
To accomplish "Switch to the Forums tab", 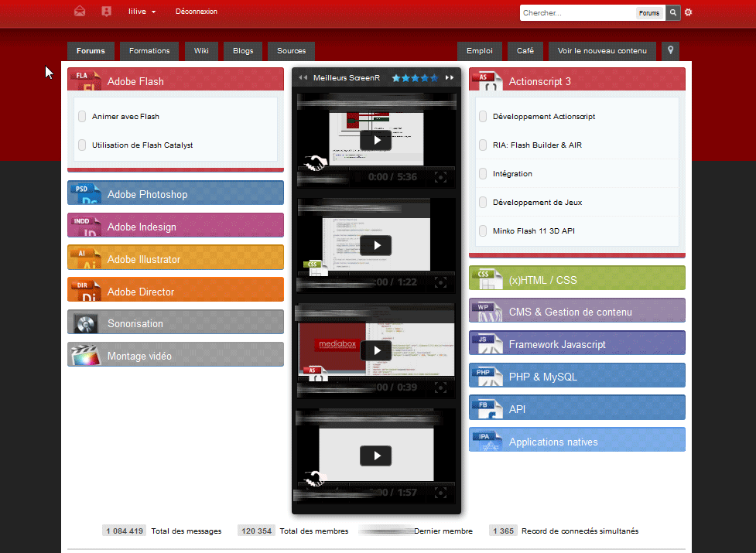I will click(91, 51).
